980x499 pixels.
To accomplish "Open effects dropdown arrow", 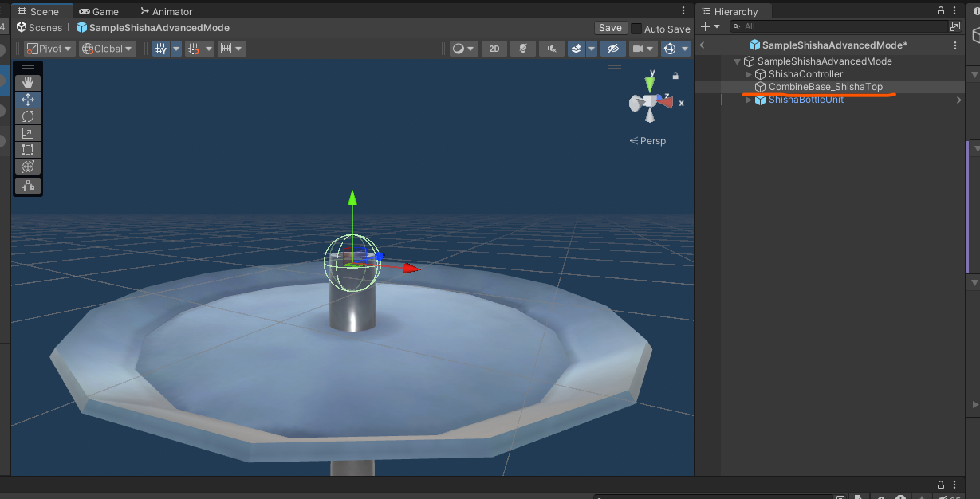I will [592, 49].
